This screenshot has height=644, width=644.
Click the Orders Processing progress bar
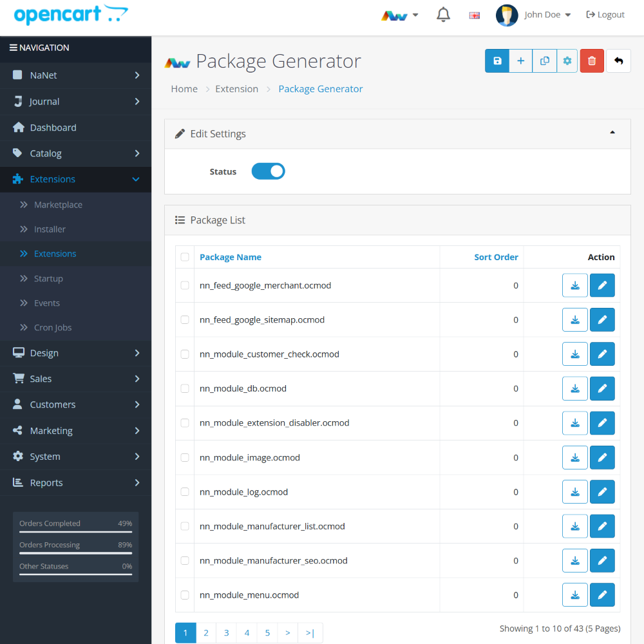click(75, 553)
